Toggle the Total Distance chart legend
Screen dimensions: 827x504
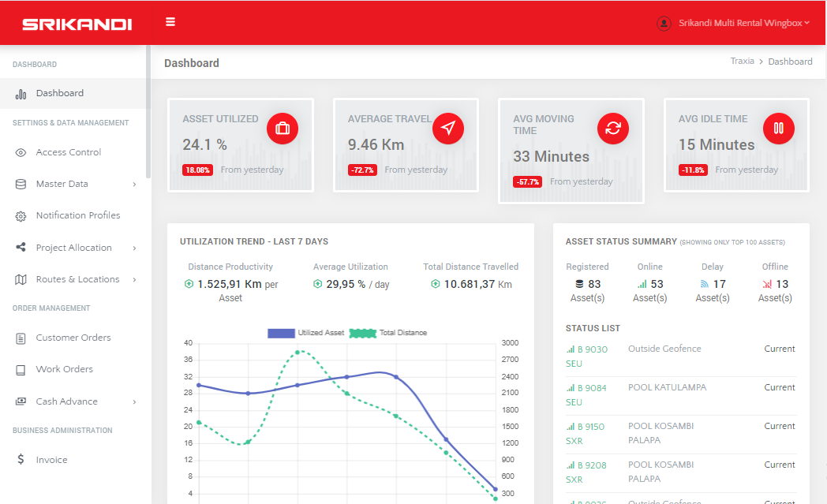point(388,333)
